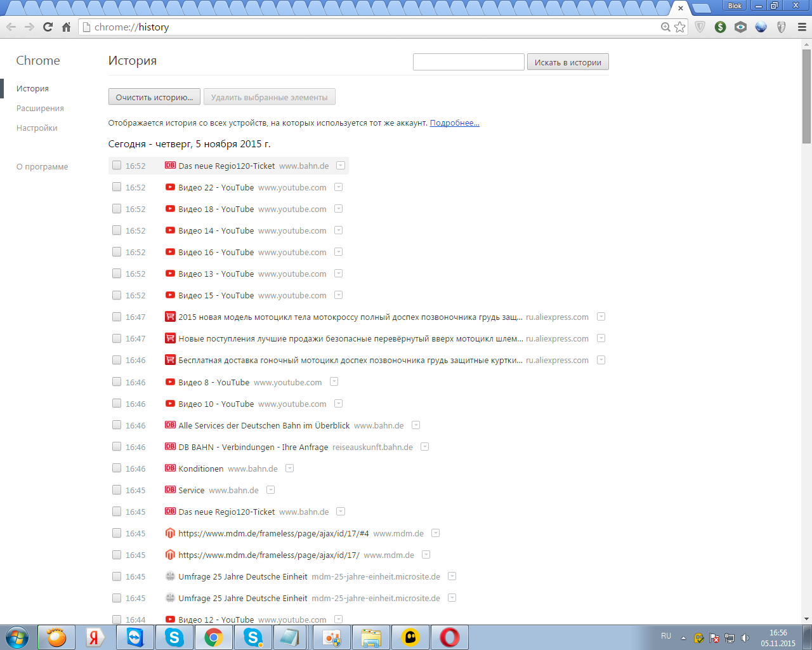
Task: Check the Видео 18 history entry
Action: 117,208
